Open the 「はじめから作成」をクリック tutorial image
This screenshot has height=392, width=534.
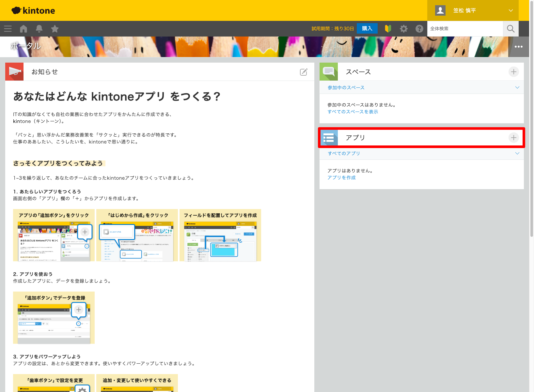coord(137,235)
